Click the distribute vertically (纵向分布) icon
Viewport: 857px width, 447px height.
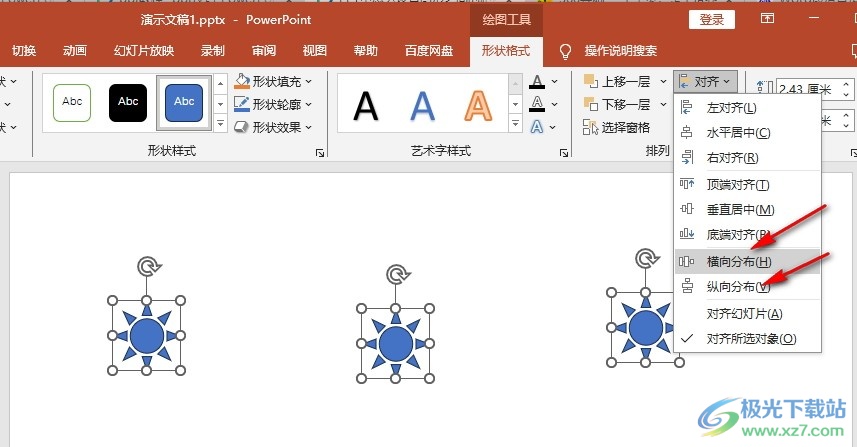[x=686, y=286]
